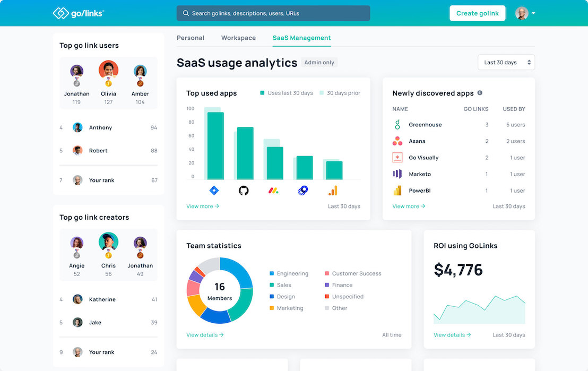Open the Marketo icon in the apps list

click(x=396, y=174)
